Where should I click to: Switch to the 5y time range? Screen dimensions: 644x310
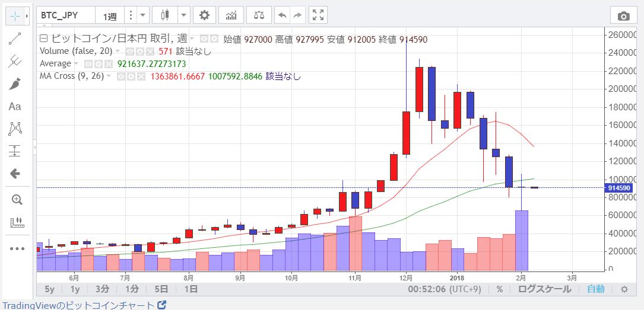pyautogui.click(x=50, y=289)
